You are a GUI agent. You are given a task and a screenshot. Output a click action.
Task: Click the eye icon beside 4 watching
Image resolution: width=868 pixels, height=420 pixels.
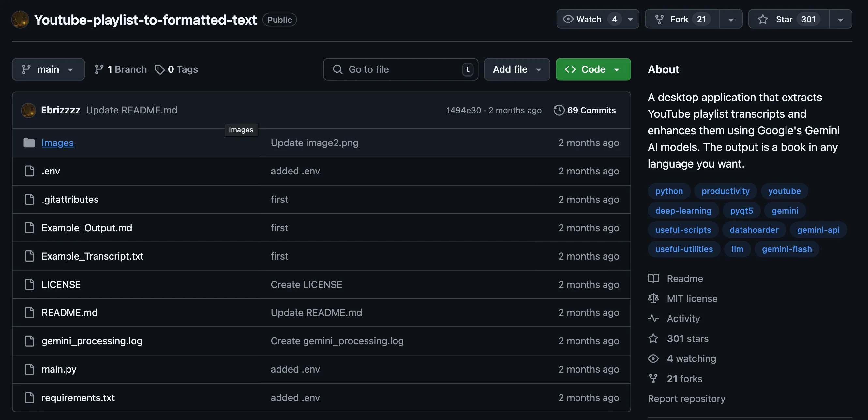(653, 359)
